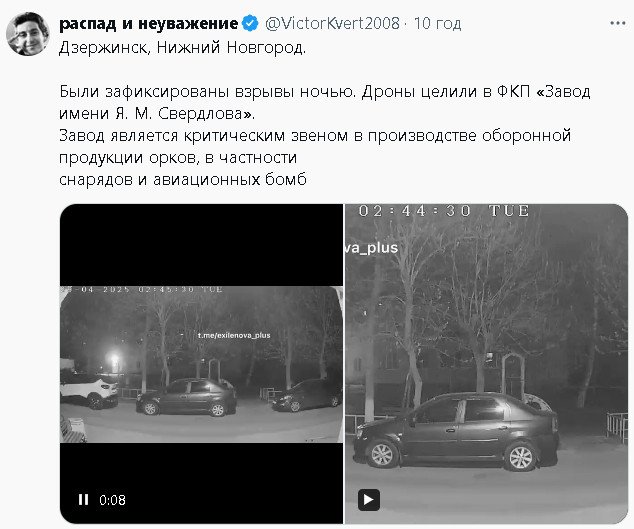Click the bright street lamp in left video
Viewport: 634px width, 529px height.
(114, 360)
